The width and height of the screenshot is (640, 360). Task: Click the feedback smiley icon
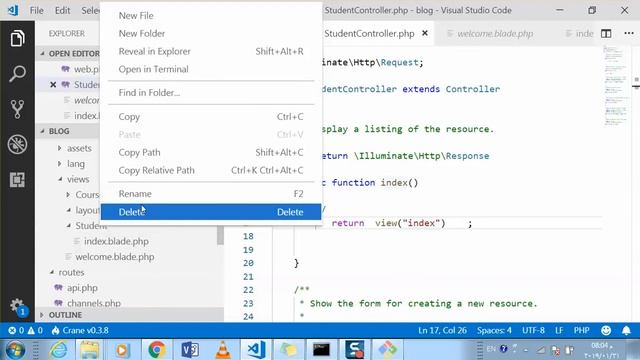click(606, 330)
